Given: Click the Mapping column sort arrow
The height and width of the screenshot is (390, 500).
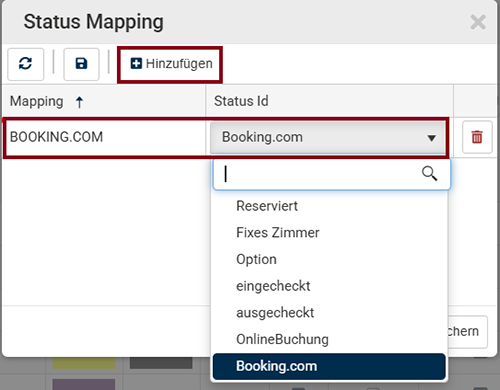Looking at the screenshot, I should [x=79, y=102].
